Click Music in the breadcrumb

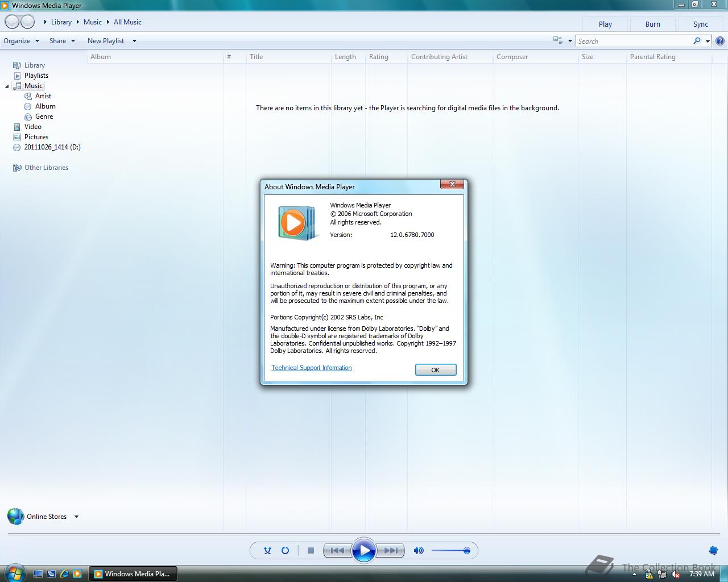(93, 22)
